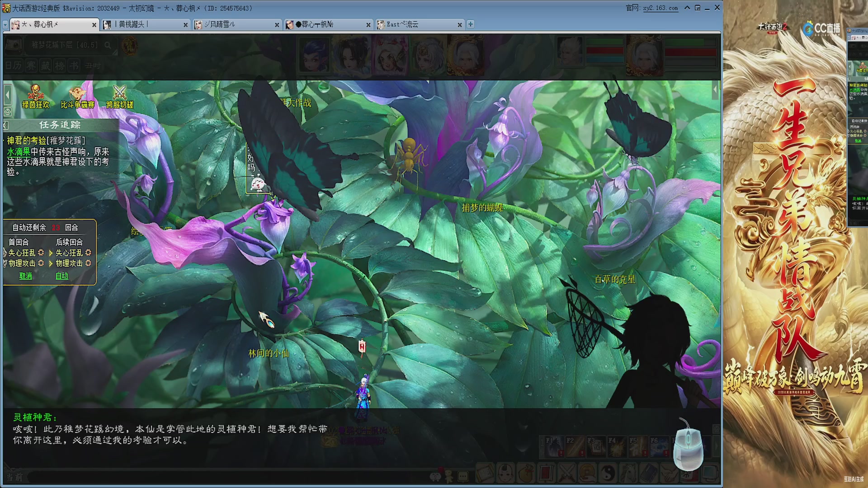Image resolution: width=868 pixels, height=488 pixels.
Task: Click the crossed swords toolbar icon
Action: click(567, 474)
